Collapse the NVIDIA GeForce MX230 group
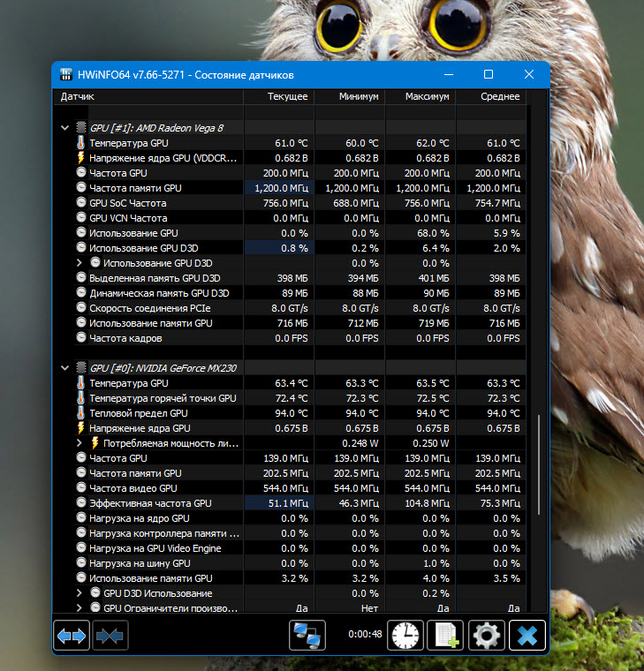Image resolution: width=644 pixels, height=671 pixels. click(x=65, y=367)
